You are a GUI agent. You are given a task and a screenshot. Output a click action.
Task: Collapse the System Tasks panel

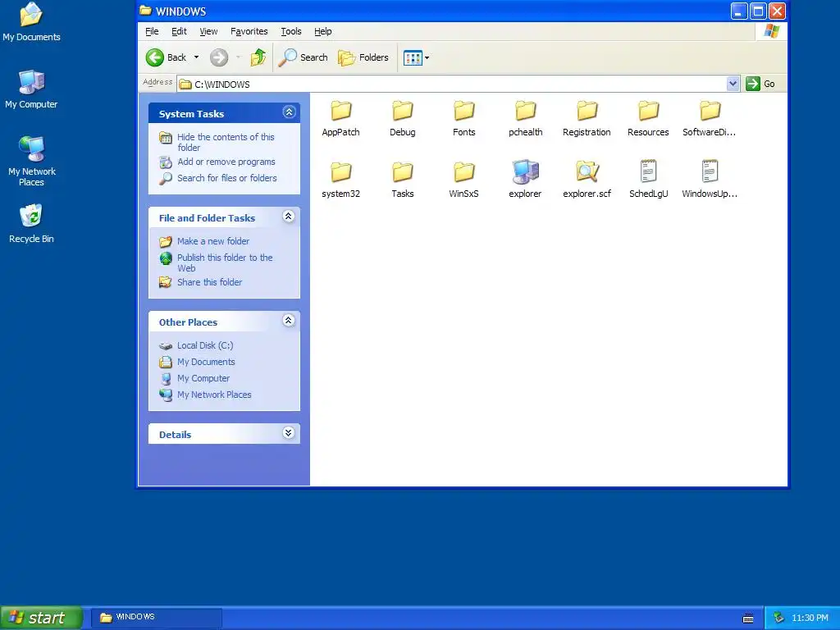(289, 112)
